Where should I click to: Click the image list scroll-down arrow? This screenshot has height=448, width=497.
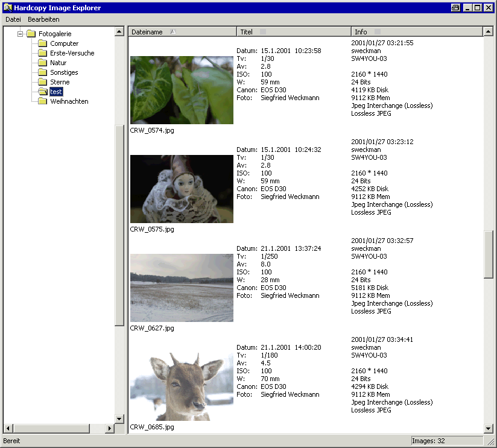489,428
